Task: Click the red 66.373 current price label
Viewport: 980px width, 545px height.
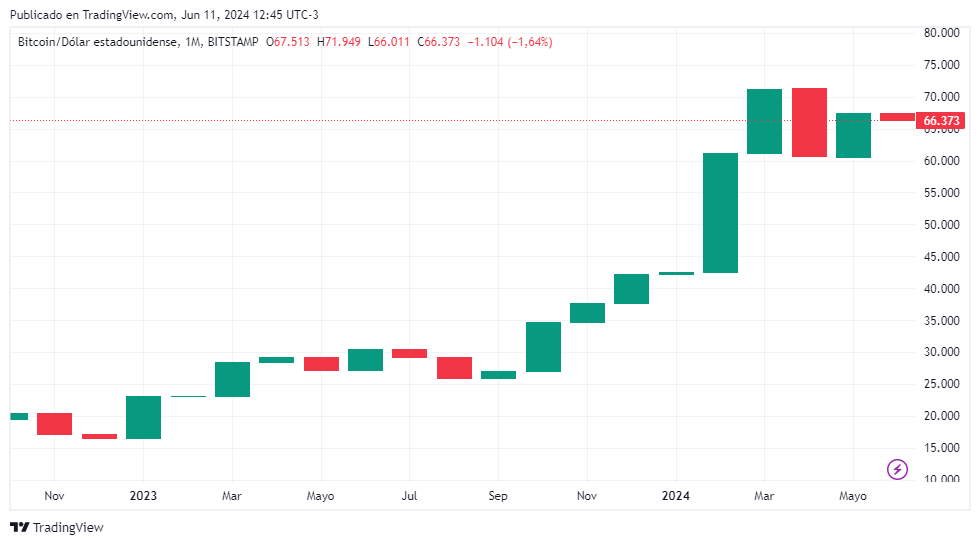Action: coord(941,121)
